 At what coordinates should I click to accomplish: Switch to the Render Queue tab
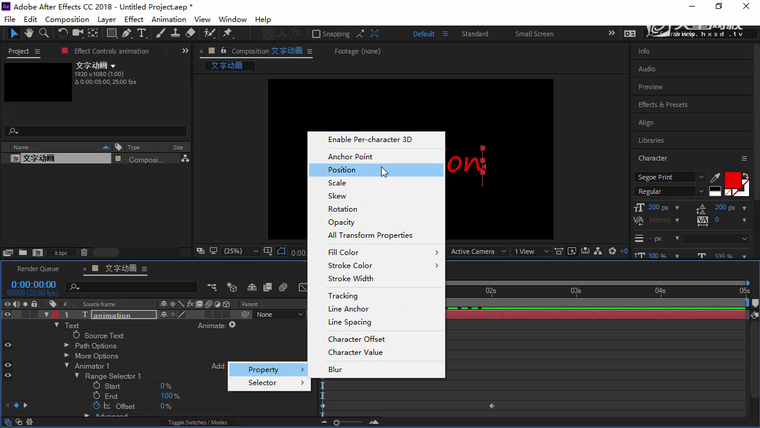click(x=38, y=268)
